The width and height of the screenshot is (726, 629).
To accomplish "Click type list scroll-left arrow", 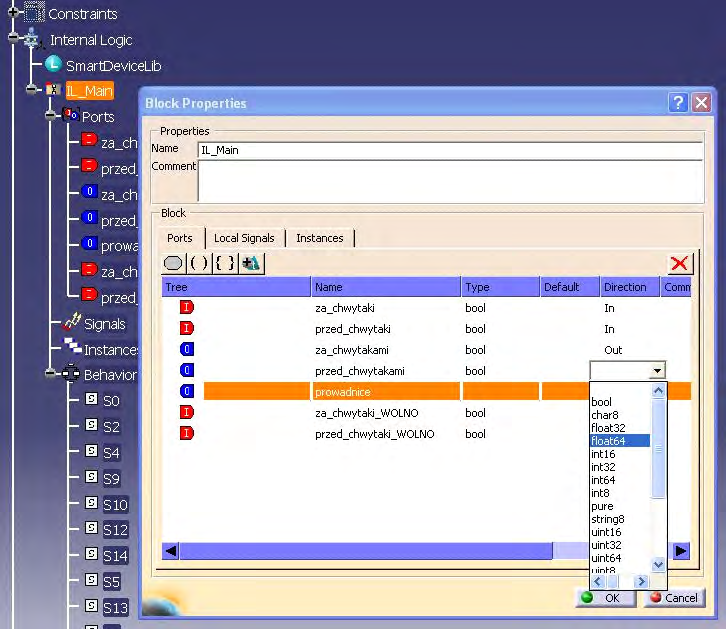I will [597, 581].
